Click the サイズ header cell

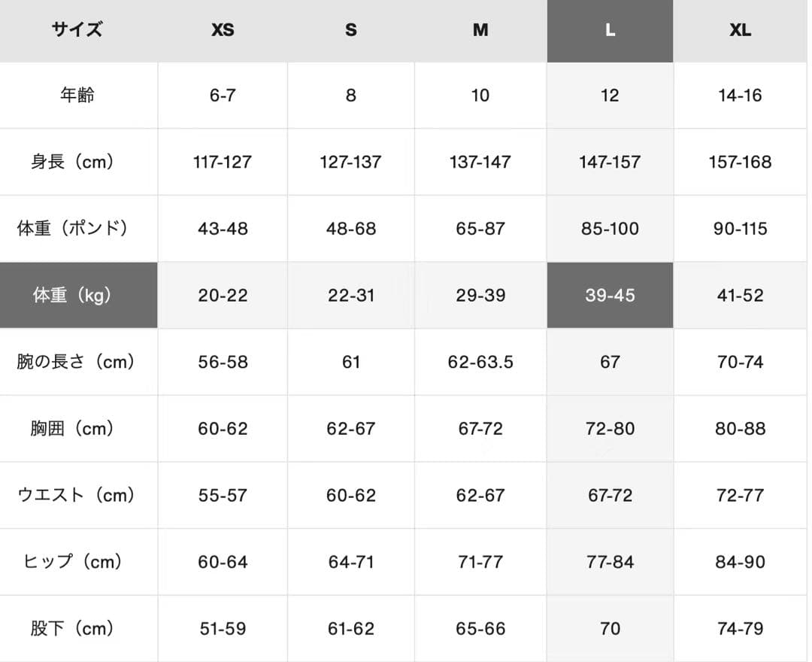(x=77, y=31)
